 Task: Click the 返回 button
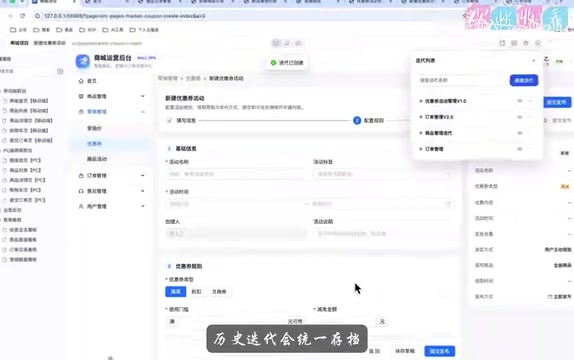tap(374, 351)
